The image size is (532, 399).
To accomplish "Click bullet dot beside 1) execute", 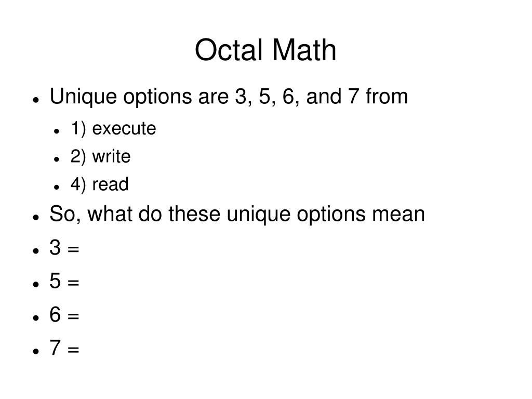I will click(x=57, y=131).
